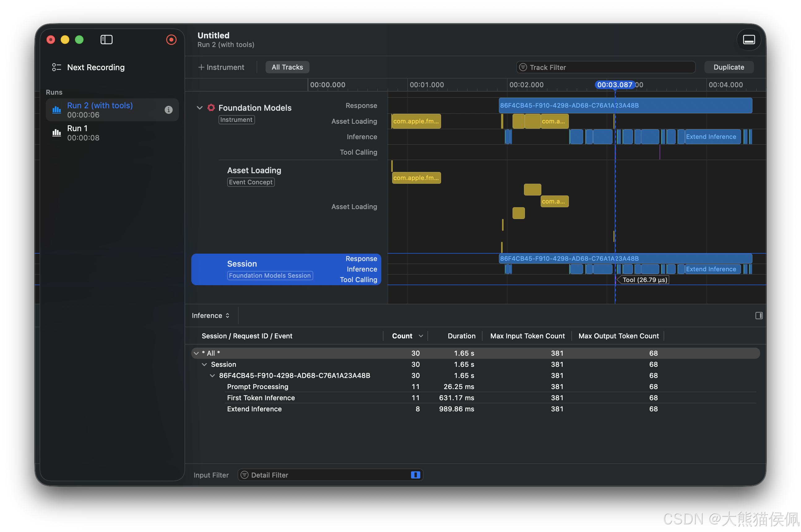The width and height of the screenshot is (801, 532).
Task: Click the 00:03.087 playhead marker
Action: (x=614, y=85)
